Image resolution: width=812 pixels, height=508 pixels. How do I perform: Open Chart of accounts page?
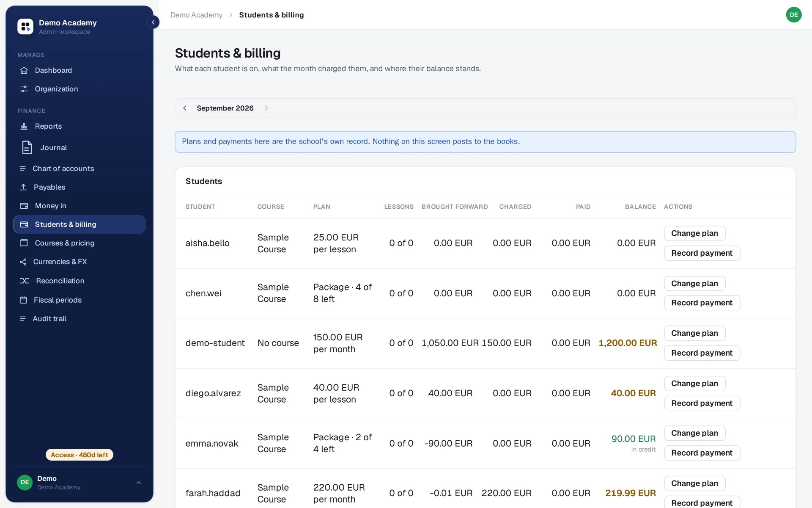tap(80, 168)
